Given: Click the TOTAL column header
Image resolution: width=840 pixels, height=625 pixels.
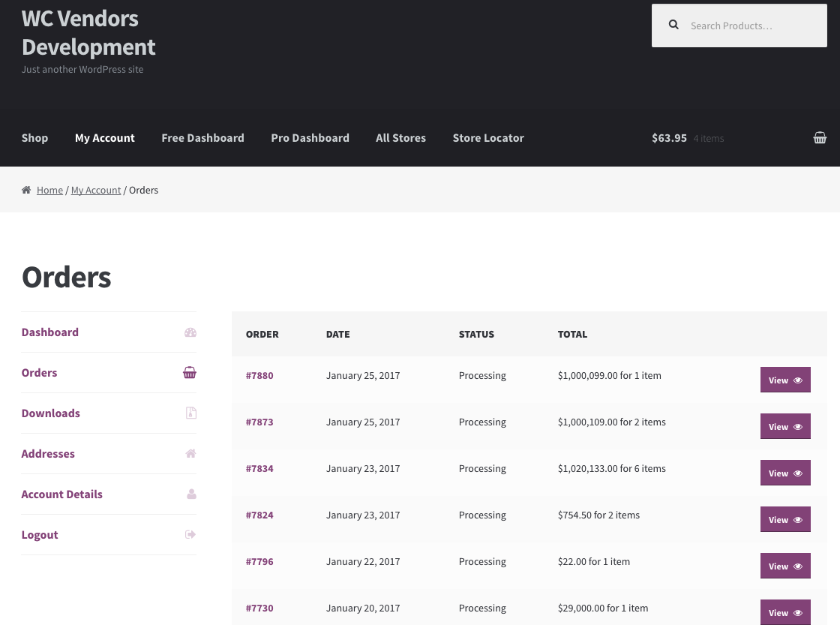Looking at the screenshot, I should 572,334.
